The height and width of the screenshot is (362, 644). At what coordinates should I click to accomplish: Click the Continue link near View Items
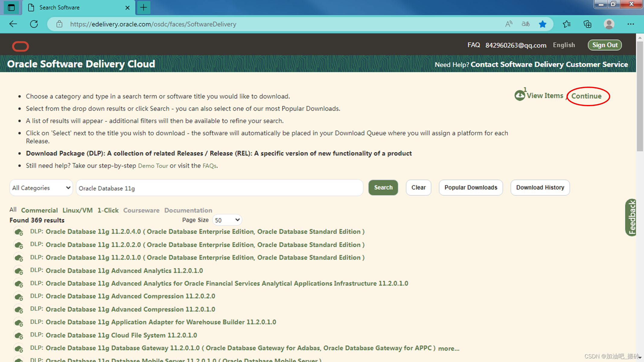tap(586, 96)
